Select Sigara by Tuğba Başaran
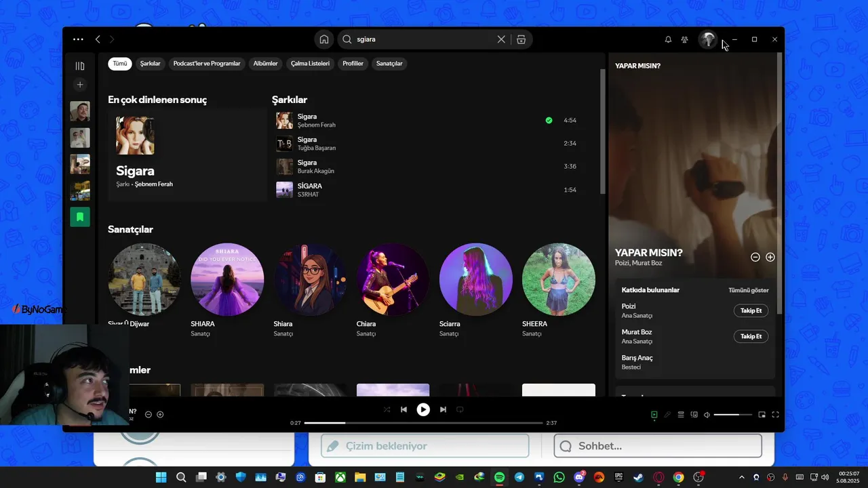 (x=427, y=144)
